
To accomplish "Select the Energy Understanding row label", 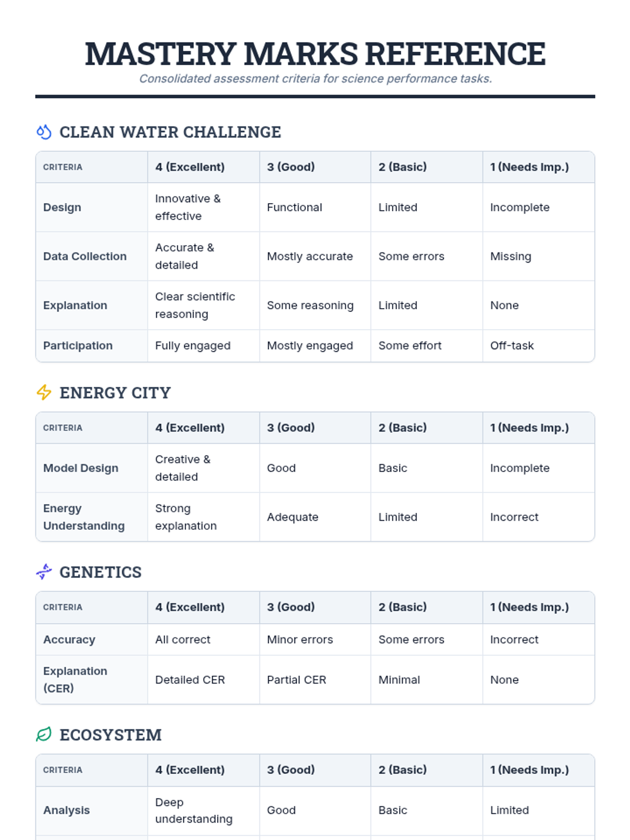I will pos(91,517).
